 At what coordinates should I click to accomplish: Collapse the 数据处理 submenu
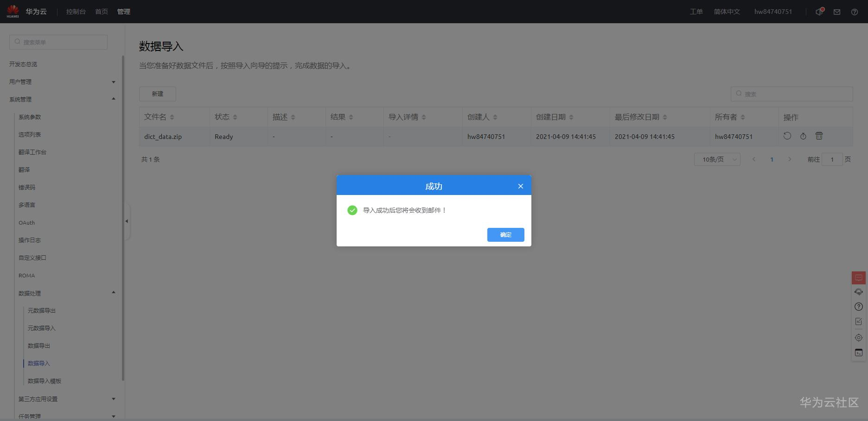(x=114, y=292)
